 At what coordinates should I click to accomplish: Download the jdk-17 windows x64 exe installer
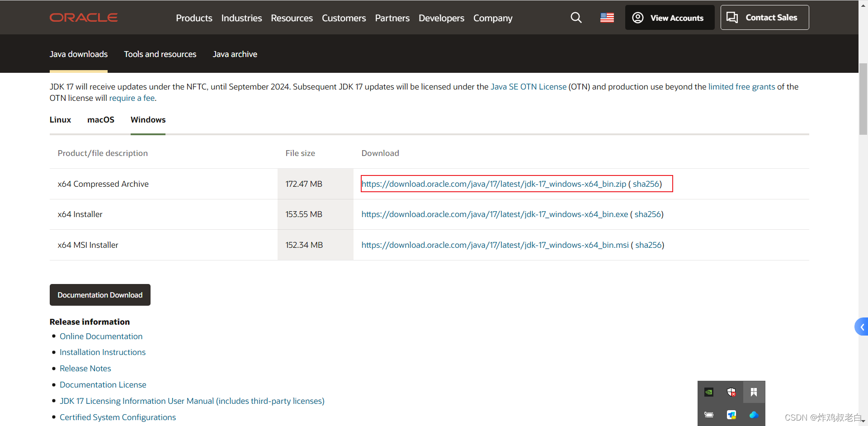coord(495,214)
